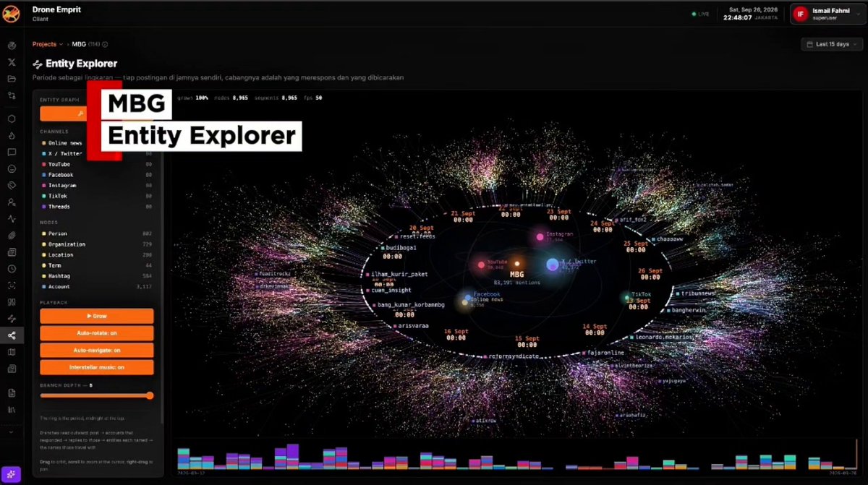Open the chat bubble icon in sidebar
Viewport: 868px width, 485px height.
[x=12, y=153]
